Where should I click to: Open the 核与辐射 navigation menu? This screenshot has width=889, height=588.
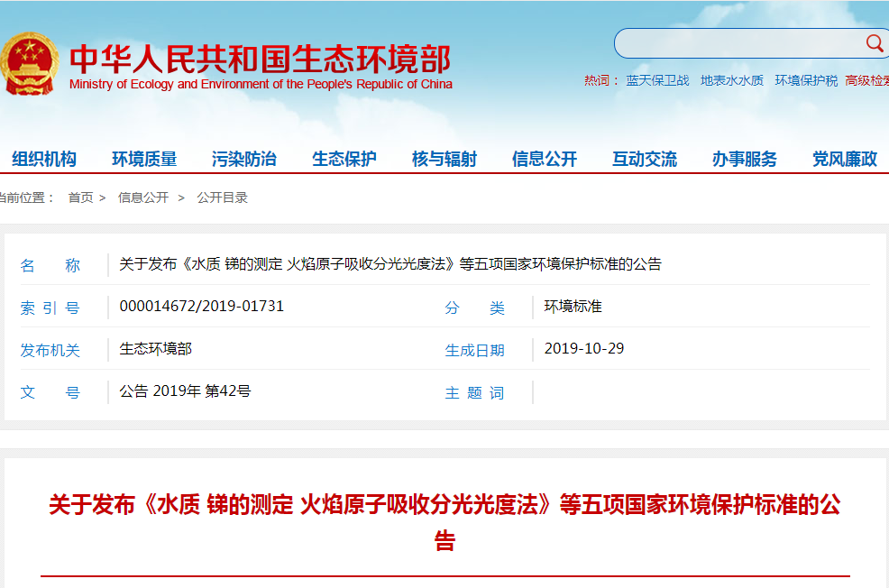pos(444,159)
